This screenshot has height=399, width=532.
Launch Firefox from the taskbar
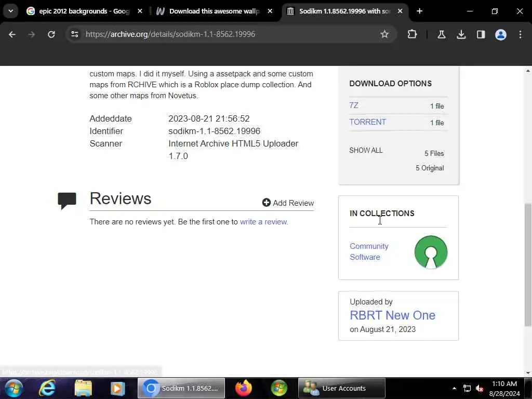(x=244, y=388)
